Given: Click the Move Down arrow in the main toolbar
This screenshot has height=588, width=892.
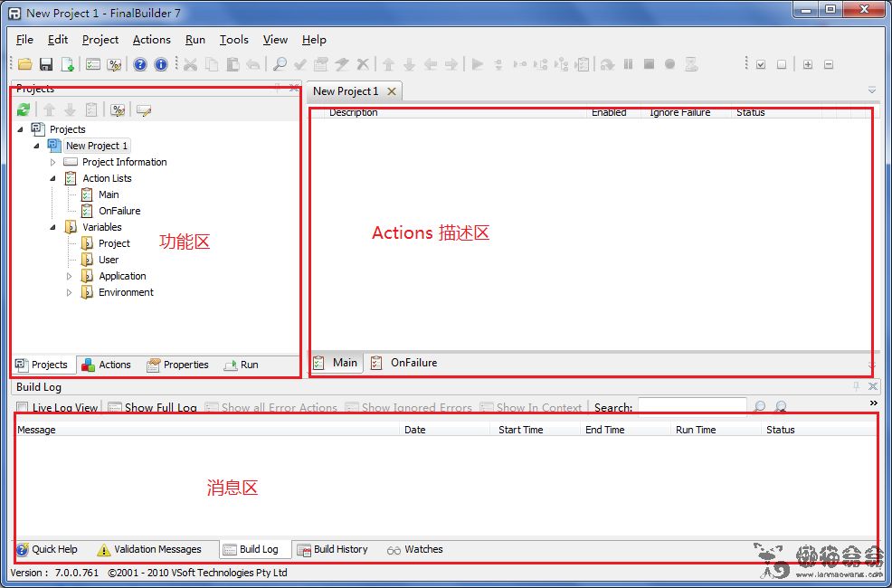Looking at the screenshot, I should [410, 64].
